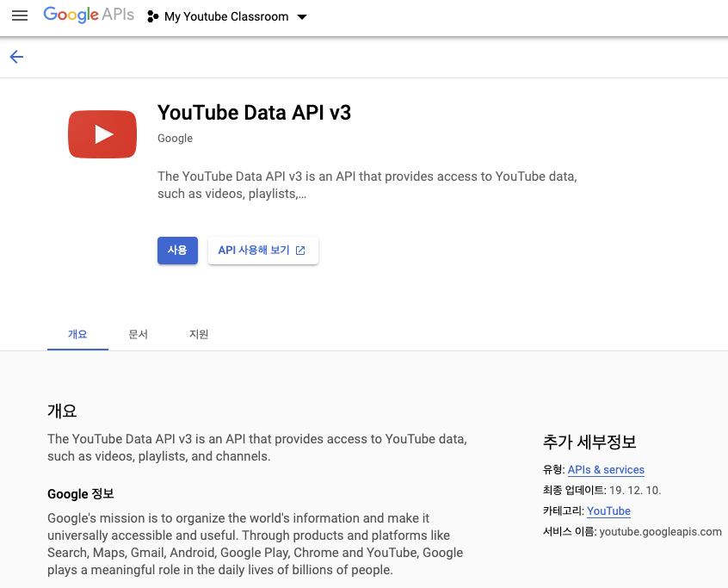Click the blue 사용 enable button
This screenshot has width=728, height=588.
coord(177,251)
